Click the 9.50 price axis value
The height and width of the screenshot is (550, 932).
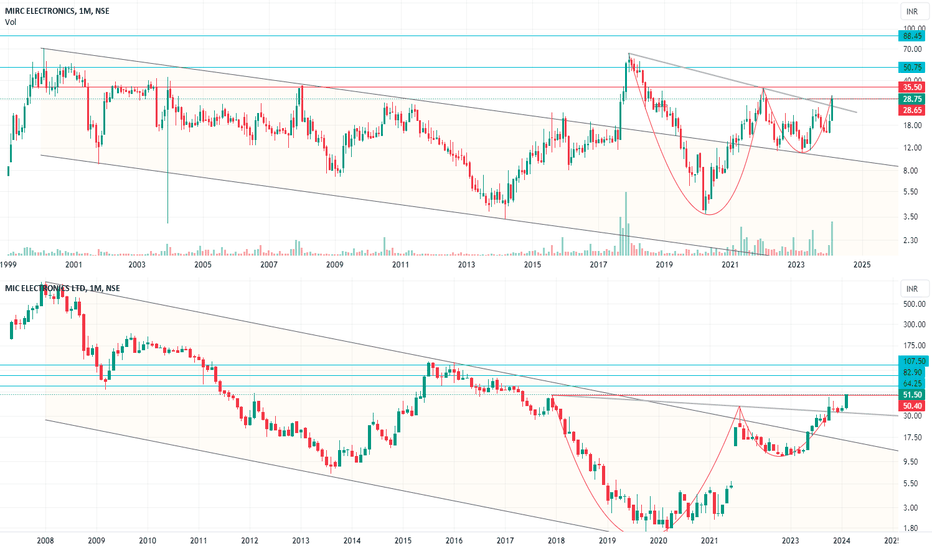tap(912, 462)
